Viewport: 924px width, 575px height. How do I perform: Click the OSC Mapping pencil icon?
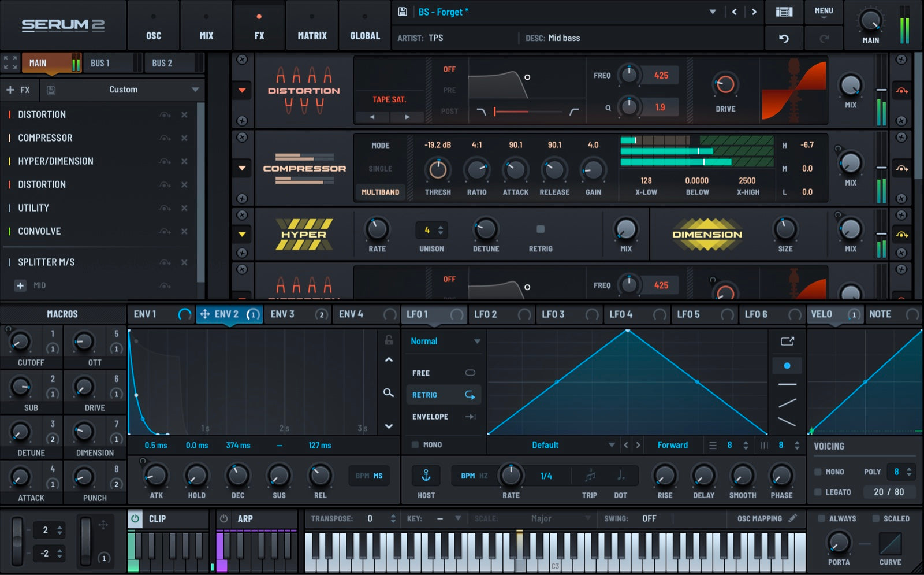coord(793,518)
